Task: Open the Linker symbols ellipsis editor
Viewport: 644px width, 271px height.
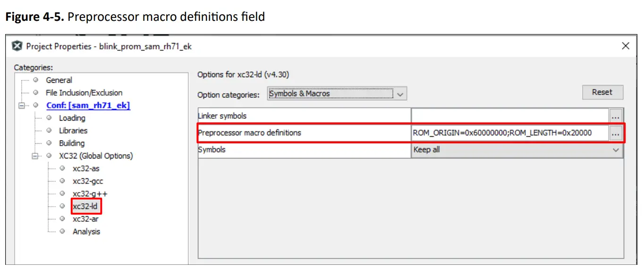Action: coord(615,116)
